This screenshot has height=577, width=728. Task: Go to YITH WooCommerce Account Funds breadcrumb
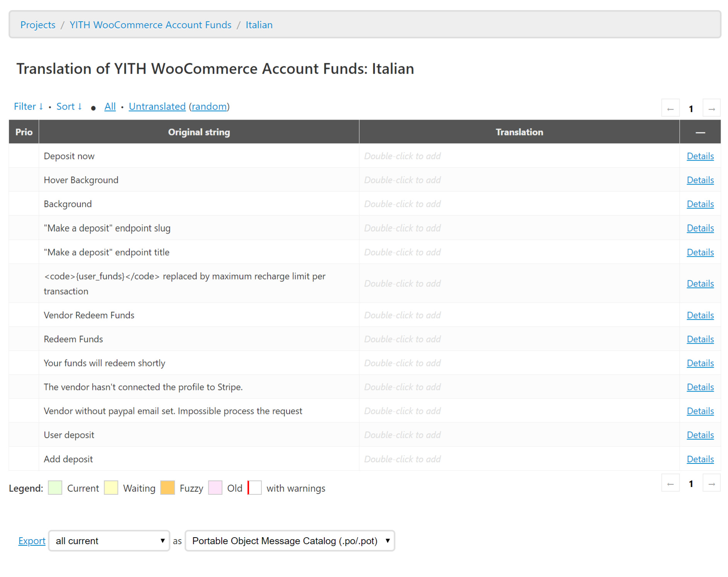pyautogui.click(x=151, y=25)
